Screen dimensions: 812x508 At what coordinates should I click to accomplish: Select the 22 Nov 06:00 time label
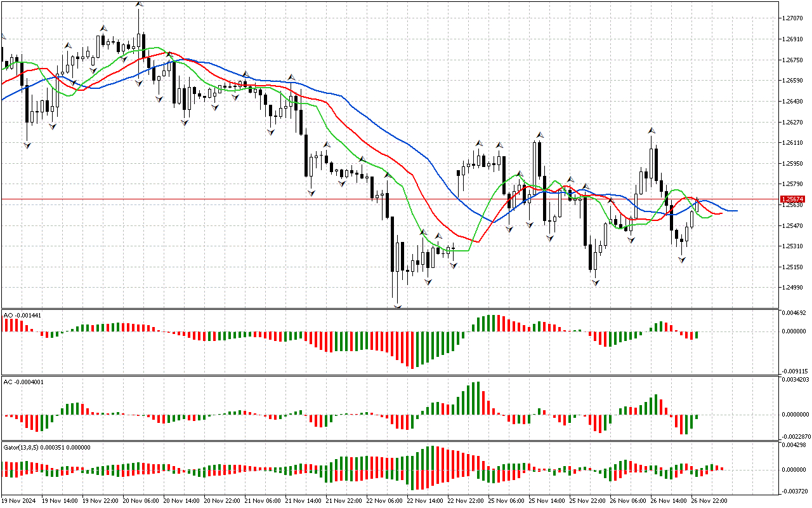(384, 501)
